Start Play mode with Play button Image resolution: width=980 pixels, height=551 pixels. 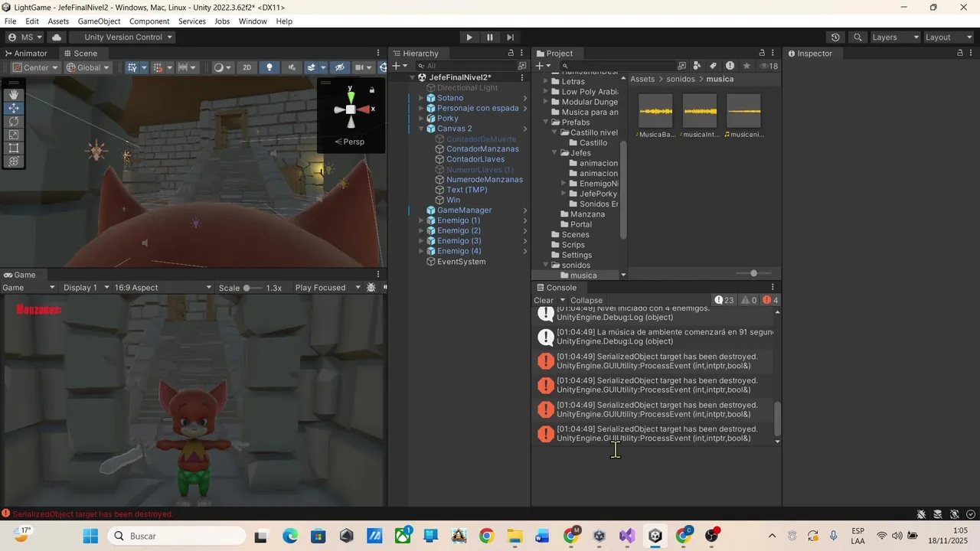click(x=469, y=37)
